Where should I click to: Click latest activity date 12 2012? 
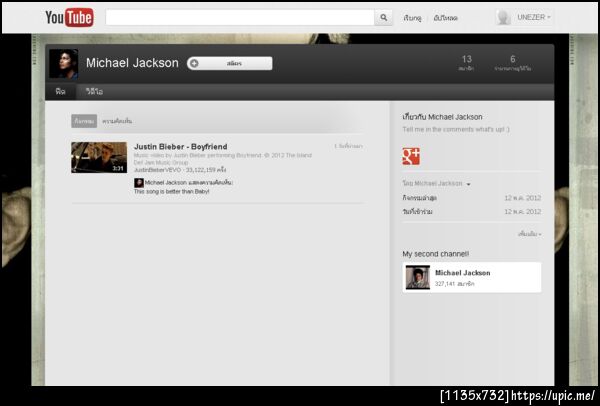click(522, 198)
